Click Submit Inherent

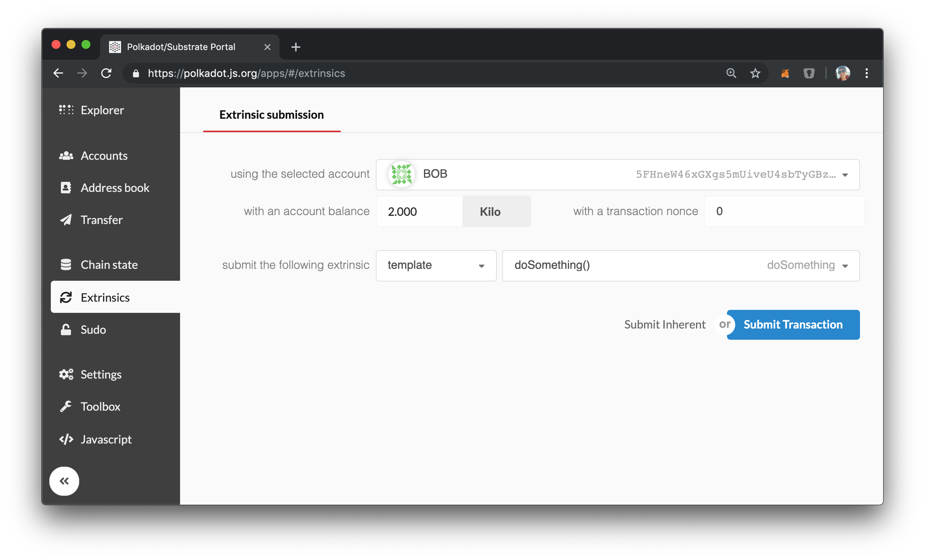(665, 324)
